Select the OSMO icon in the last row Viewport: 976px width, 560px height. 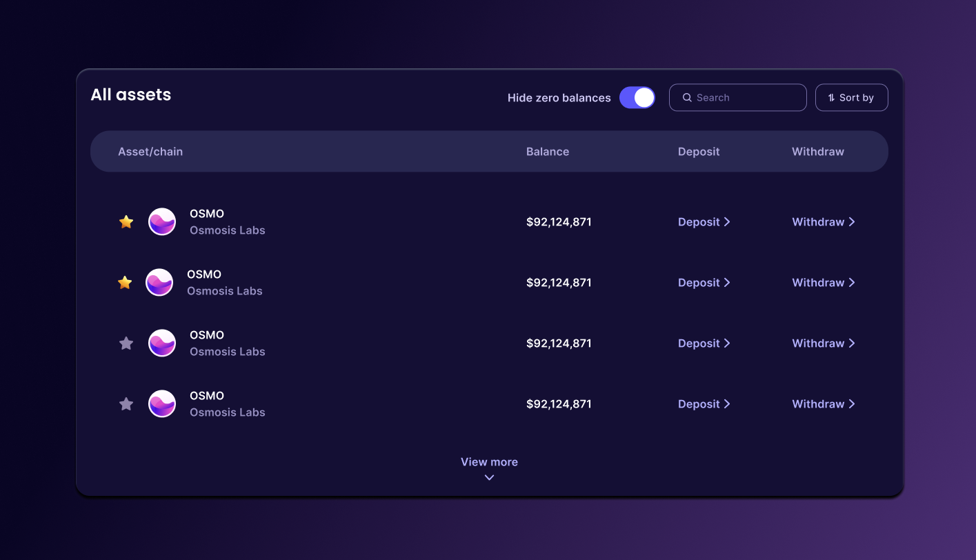coord(161,403)
